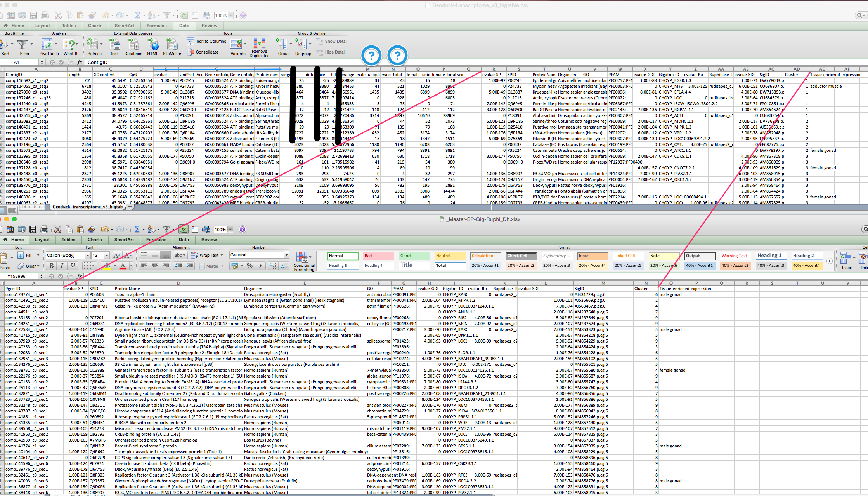
Task: Click the Insert cells icon
Action: coord(845,258)
